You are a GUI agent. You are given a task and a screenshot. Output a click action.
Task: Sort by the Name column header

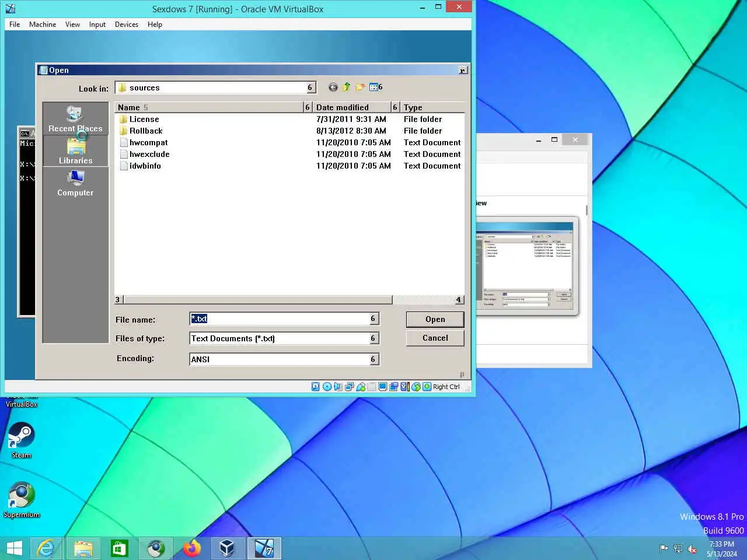[x=209, y=107]
